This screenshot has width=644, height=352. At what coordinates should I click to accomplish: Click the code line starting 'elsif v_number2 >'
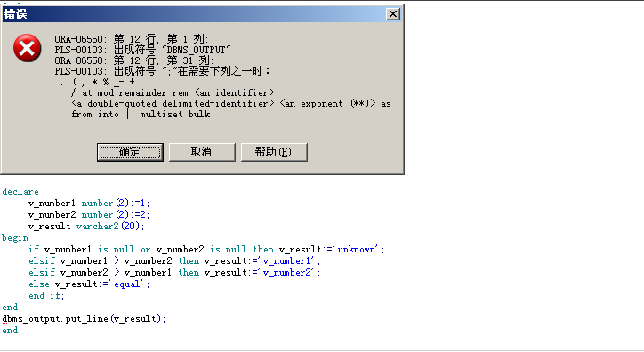click(x=174, y=272)
